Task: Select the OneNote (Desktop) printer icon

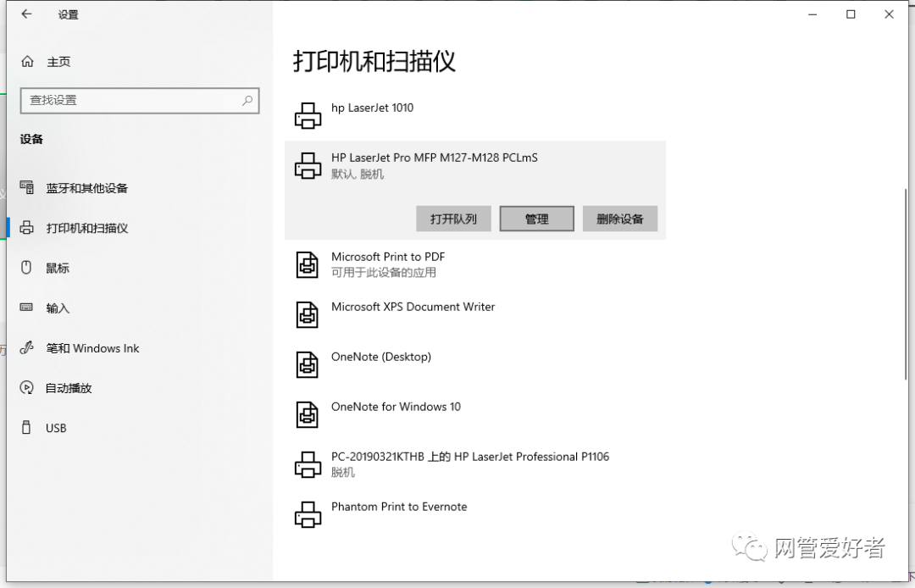Action: coord(308,364)
